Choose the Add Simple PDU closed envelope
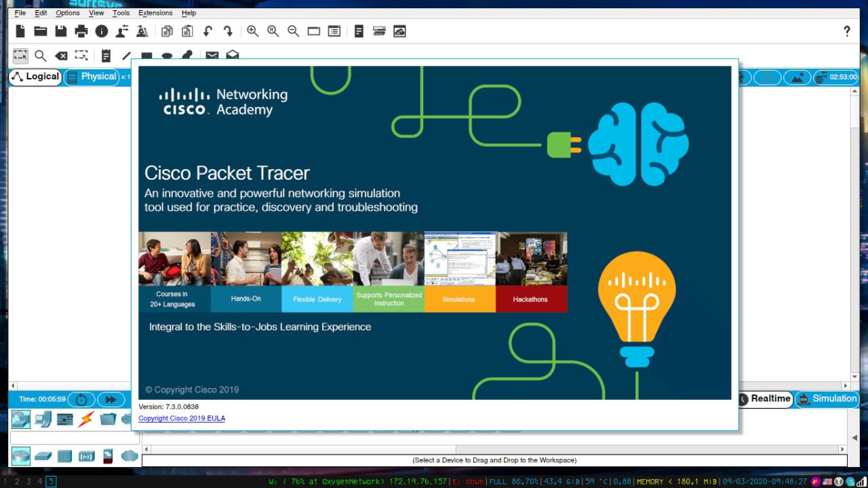Image resolution: width=868 pixels, height=488 pixels. pyautogui.click(x=212, y=56)
